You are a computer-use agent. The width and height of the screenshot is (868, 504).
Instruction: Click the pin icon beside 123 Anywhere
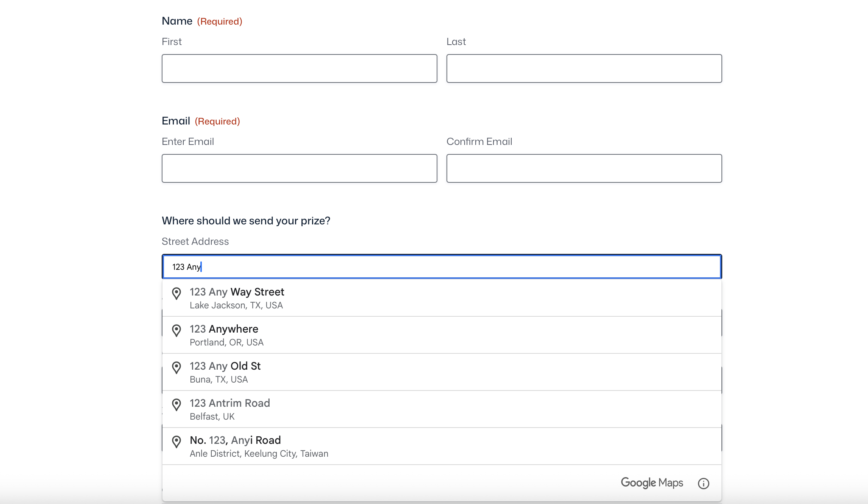(x=176, y=331)
